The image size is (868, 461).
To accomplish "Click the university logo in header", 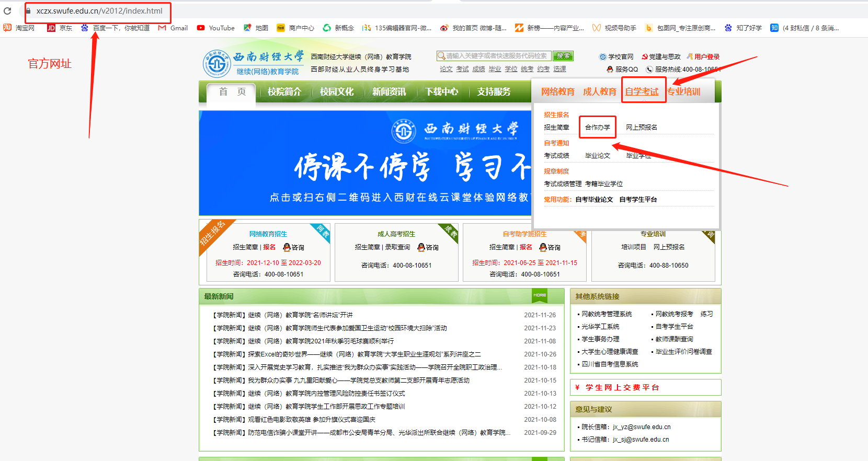I will click(x=216, y=64).
